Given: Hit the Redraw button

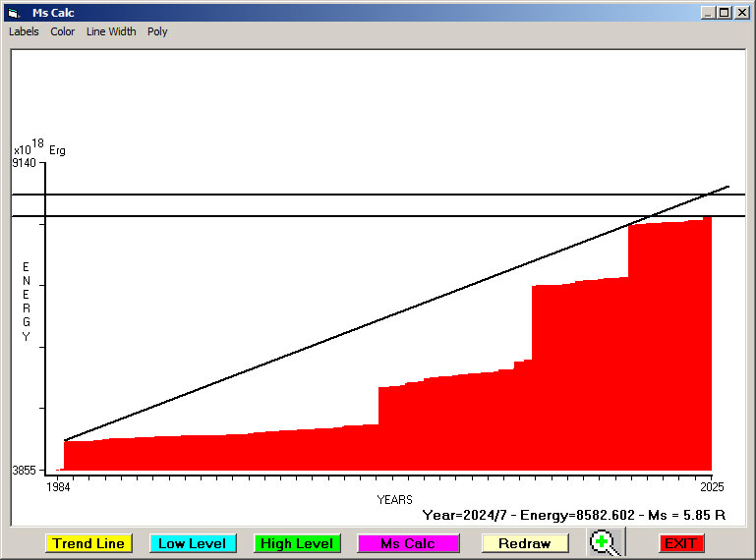Looking at the screenshot, I should 524,543.
